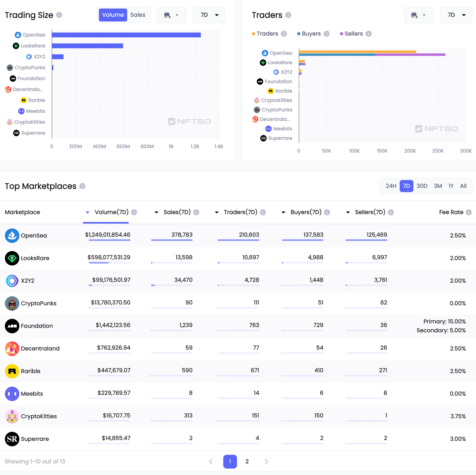Image resolution: width=476 pixels, height=475 pixels.
Task: Click the info icon next to Trading Size
Action: [x=59, y=15]
